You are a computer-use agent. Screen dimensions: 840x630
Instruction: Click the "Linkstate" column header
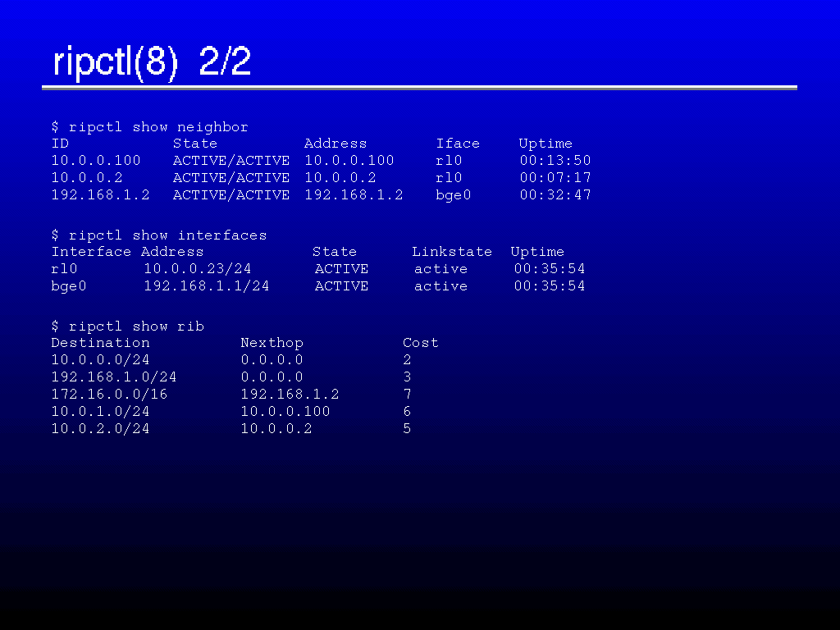pos(451,252)
